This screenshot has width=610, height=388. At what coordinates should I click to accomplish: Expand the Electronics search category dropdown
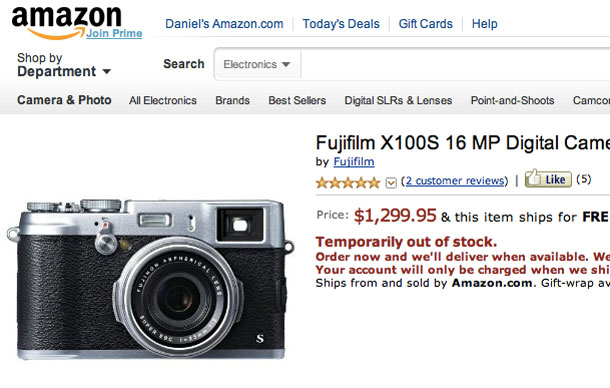[x=257, y=64]
